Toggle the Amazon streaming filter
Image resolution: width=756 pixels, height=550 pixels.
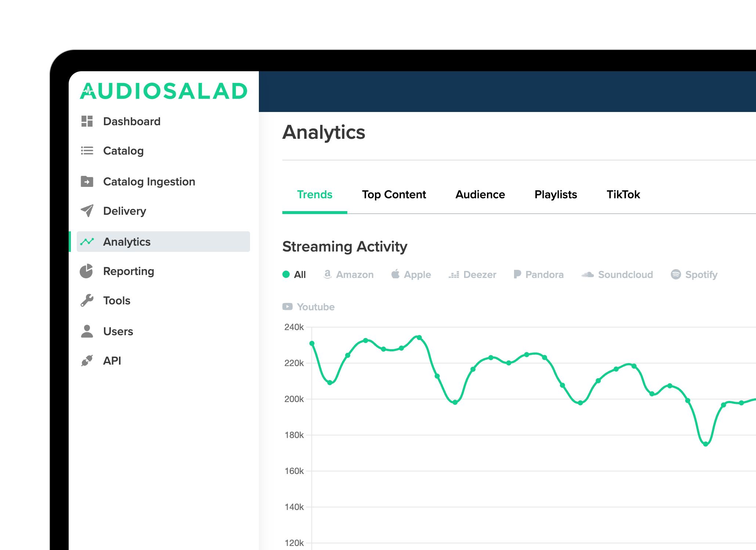[348, 275]
